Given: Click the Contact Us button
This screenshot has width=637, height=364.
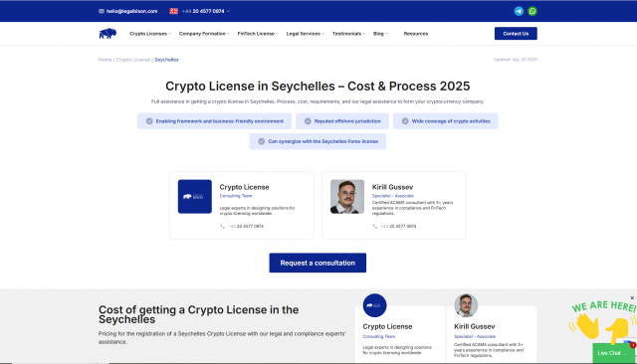Looking at the screenshot, I should coord(516,34).
